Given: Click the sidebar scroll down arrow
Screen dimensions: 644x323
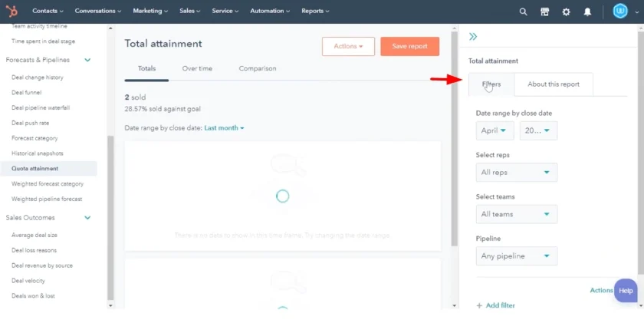Looking at the screenshot, I should [110, 306].
